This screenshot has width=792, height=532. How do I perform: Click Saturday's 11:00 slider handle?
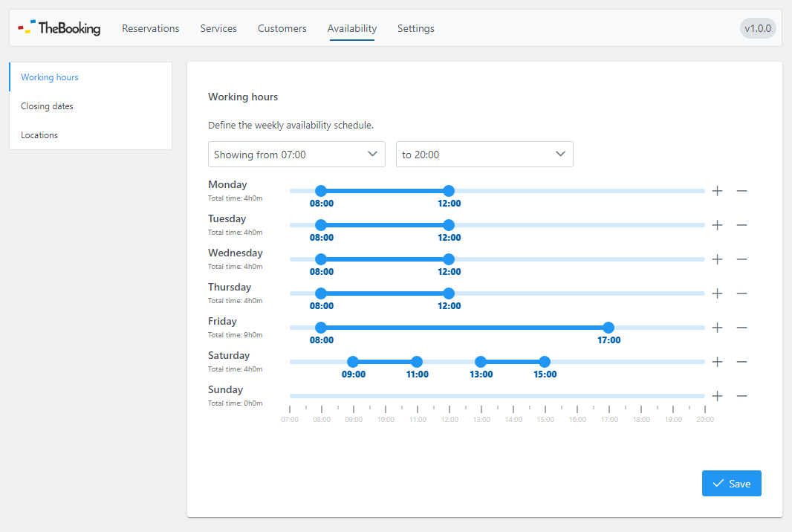[x=417, y=362]
